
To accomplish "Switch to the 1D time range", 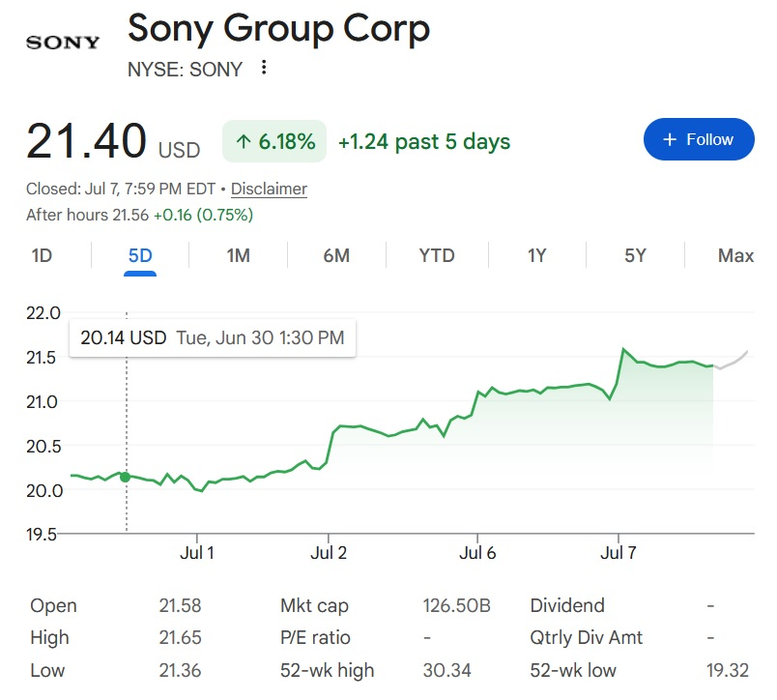I will 42,256.
